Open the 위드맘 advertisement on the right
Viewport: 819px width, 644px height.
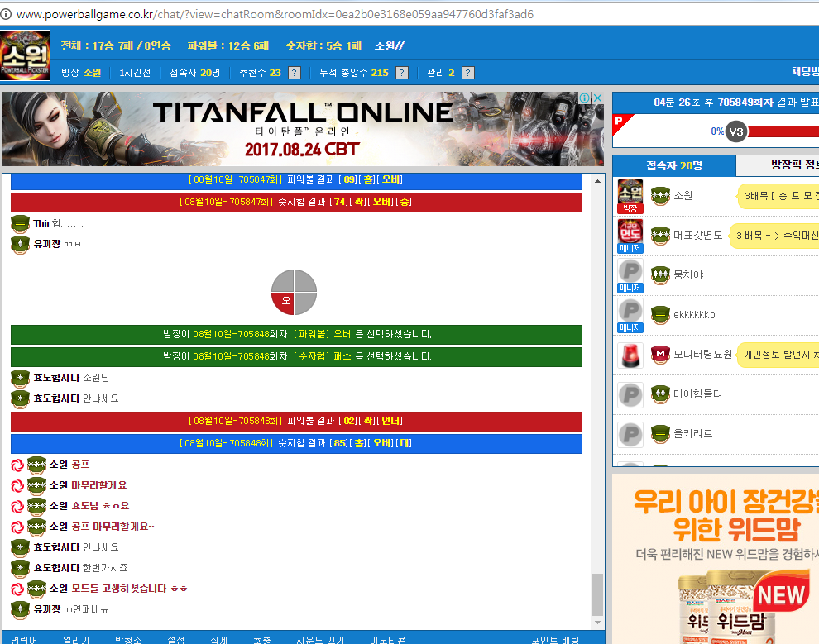coord(716,558)
